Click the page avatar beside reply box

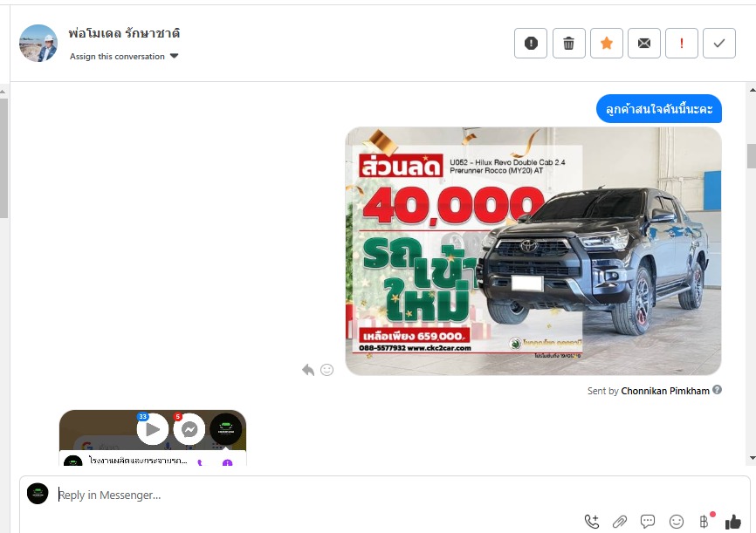[38, 494]
